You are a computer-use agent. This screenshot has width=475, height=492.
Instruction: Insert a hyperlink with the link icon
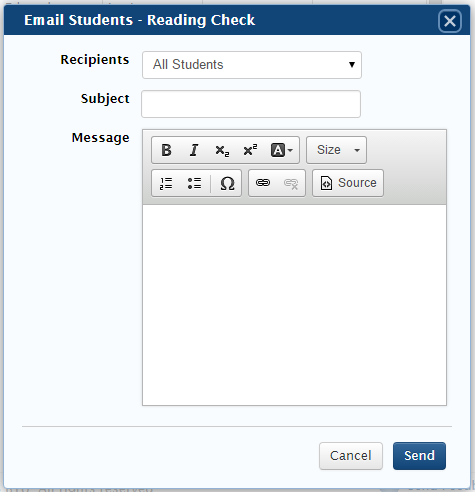pos(263,183)
